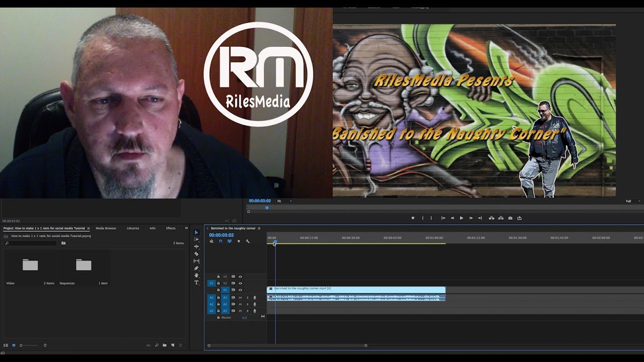Toggle V1 source patching
Screen dimensions: 644x362
click(211, 283)
